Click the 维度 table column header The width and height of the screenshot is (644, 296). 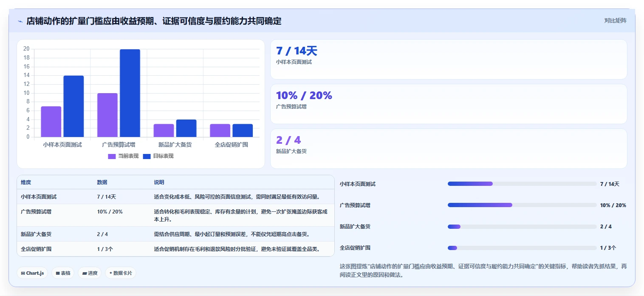point(26,182)
